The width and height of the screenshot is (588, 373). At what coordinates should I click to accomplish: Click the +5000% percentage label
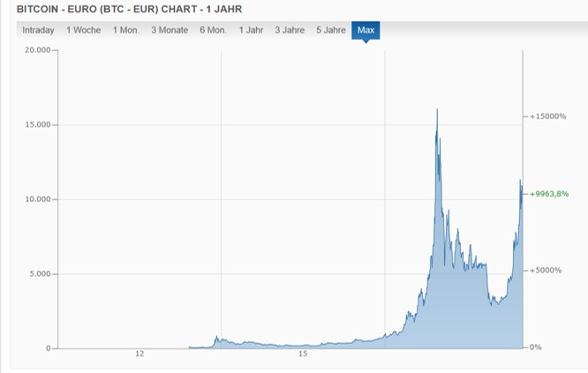(546, 270)
